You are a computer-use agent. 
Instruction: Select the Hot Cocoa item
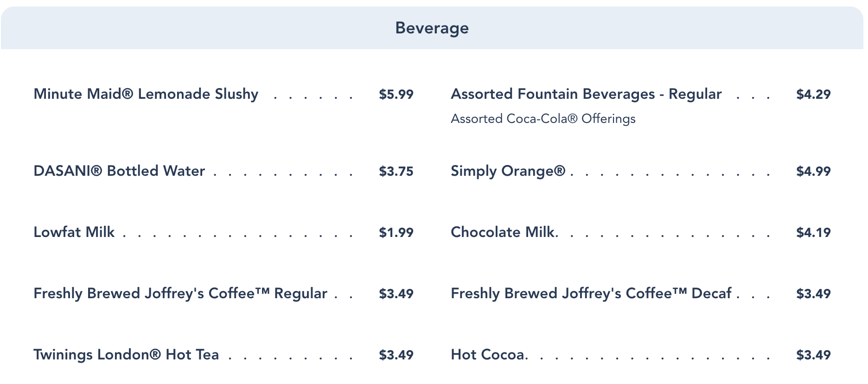tap(488, 355)
